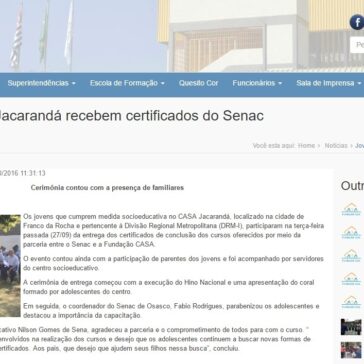364x364 pixels.
Task: Click subtitle 'Cerimônia contou com a presença de familiares'
Action: (107, 188)
